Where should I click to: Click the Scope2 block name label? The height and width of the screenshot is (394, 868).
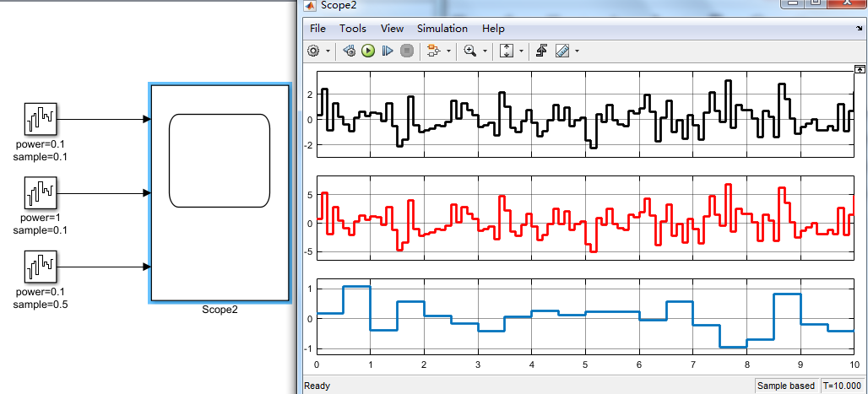click(x=220, y=310)
